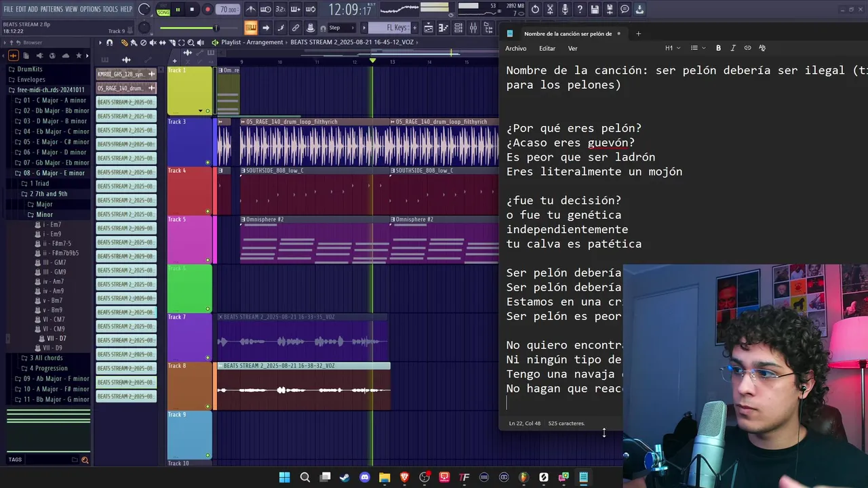Screen dimensions: 868x488
Task: Open the Ver menu in Notepad
Action: (573, 48)
